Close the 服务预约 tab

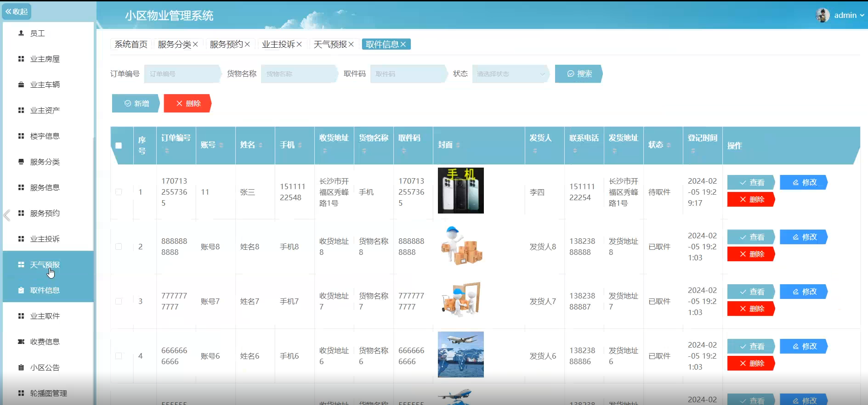tap(247, 45)
